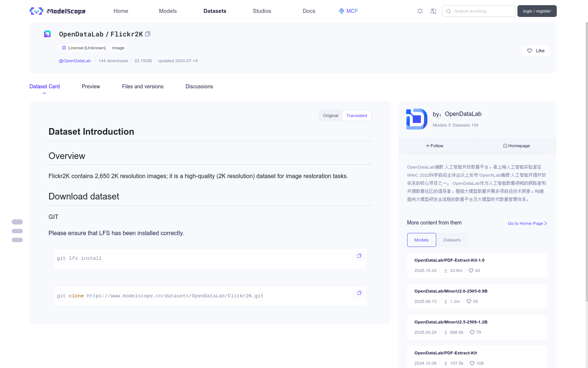
Task: Follow the OpenDataLab organization
Action: [x=435, y=146]
